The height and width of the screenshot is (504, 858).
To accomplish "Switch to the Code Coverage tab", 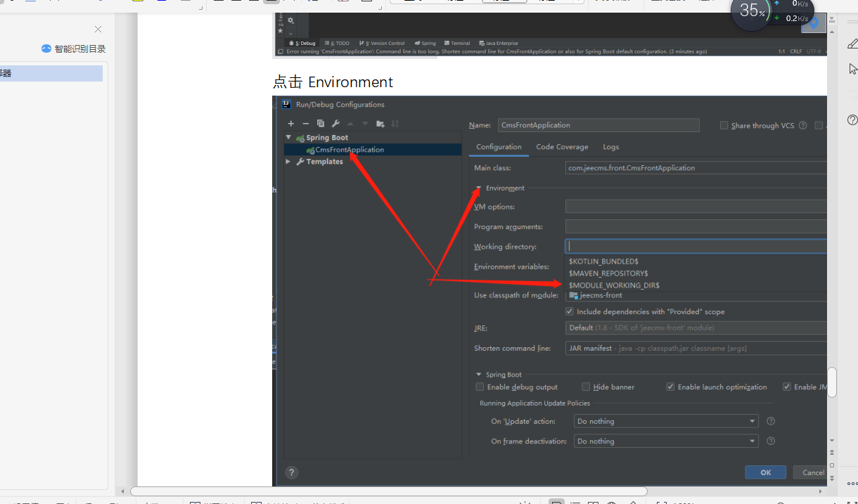I will [x=561, y=147].
